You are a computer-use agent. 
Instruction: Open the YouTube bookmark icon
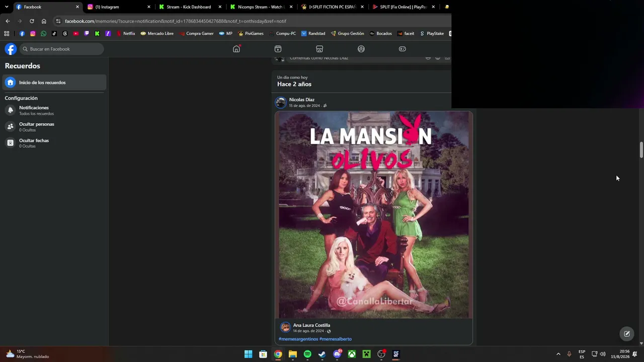tap(76, 34)
